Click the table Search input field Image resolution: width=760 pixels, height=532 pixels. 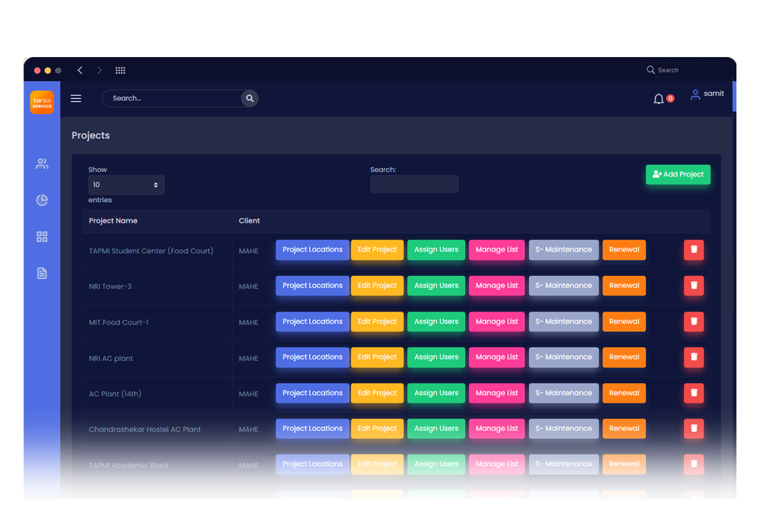(414, 184)
